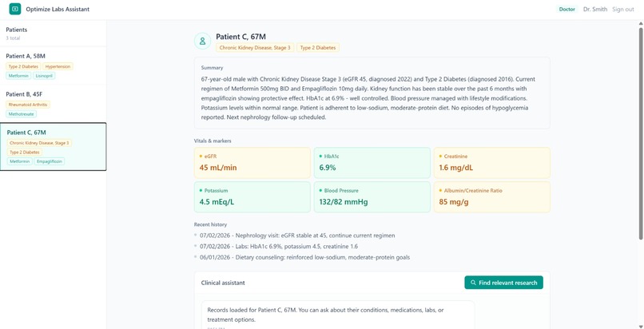The width and height of the screenshot is (644, 329).
Task: Sign out of the application
Action: pos(622,9)
